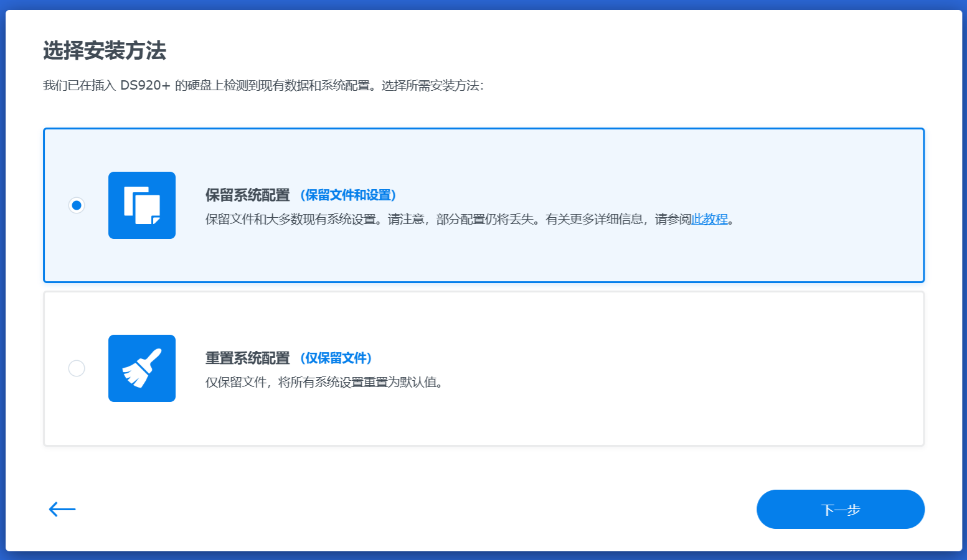This screenshot has height=560, width=967.
Task: Click the 下一步 button
Action: click(x=841, y=510)
